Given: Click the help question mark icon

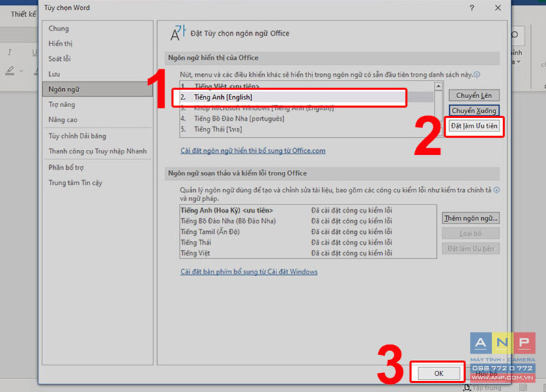Looking at the screenshot, I should [472, 7].
